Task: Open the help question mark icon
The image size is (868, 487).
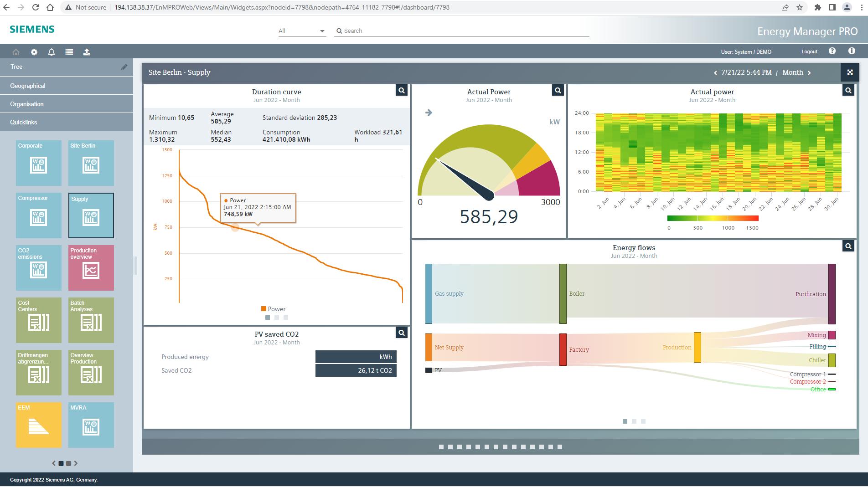Action: (x=832, y=51)
